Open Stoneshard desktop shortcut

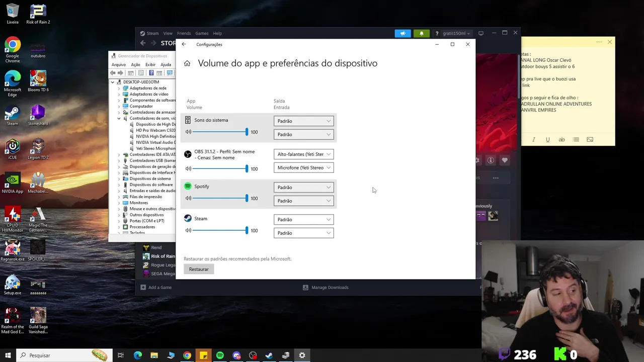[x=38, y=116]
